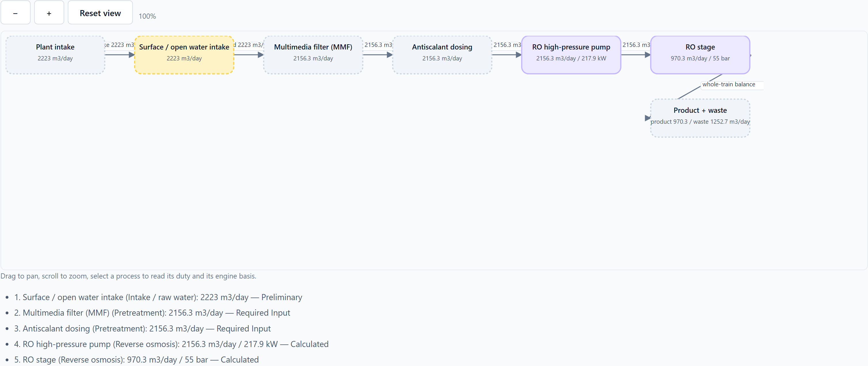The height and width of the screenshot is (366, 868).
Task: Select the RO high-pressure pump node
Action: (571, 55)
